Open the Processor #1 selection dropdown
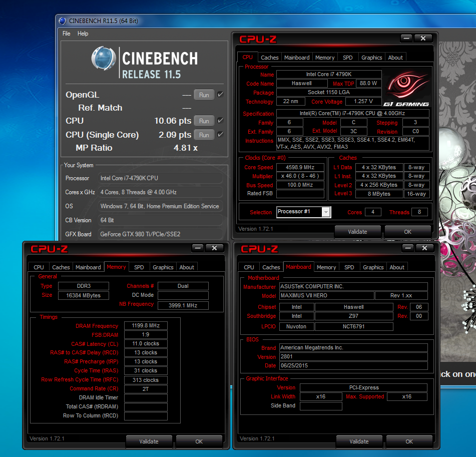 [x=326, y=212]
